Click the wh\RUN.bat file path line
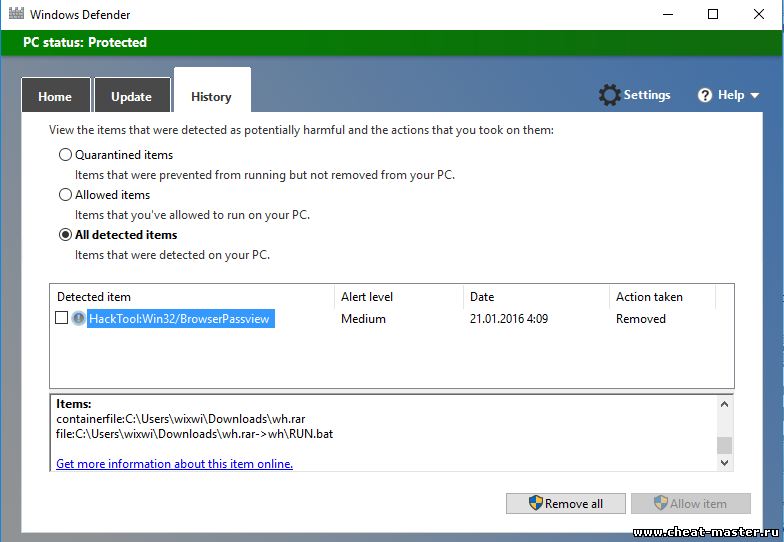This screenshot has width=784, height=542. (194, 434)
